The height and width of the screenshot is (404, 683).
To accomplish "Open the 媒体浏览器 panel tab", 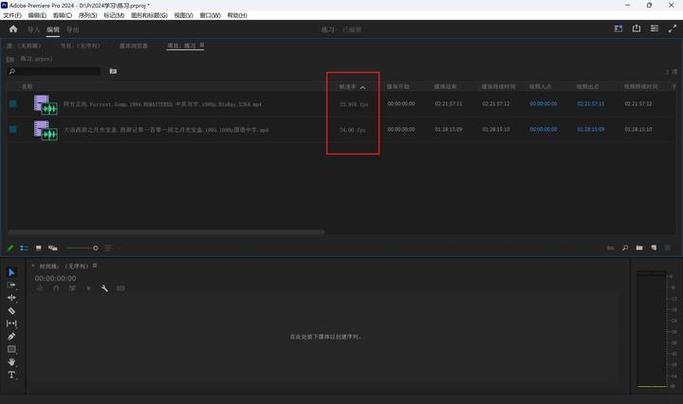I will click(x=134, y=46).
